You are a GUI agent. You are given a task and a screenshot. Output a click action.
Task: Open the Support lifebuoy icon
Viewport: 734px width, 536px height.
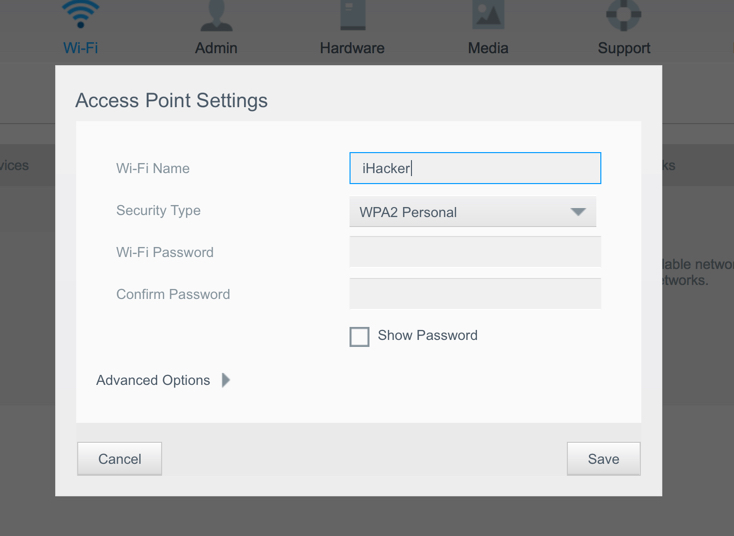click(x=624, y=15)
